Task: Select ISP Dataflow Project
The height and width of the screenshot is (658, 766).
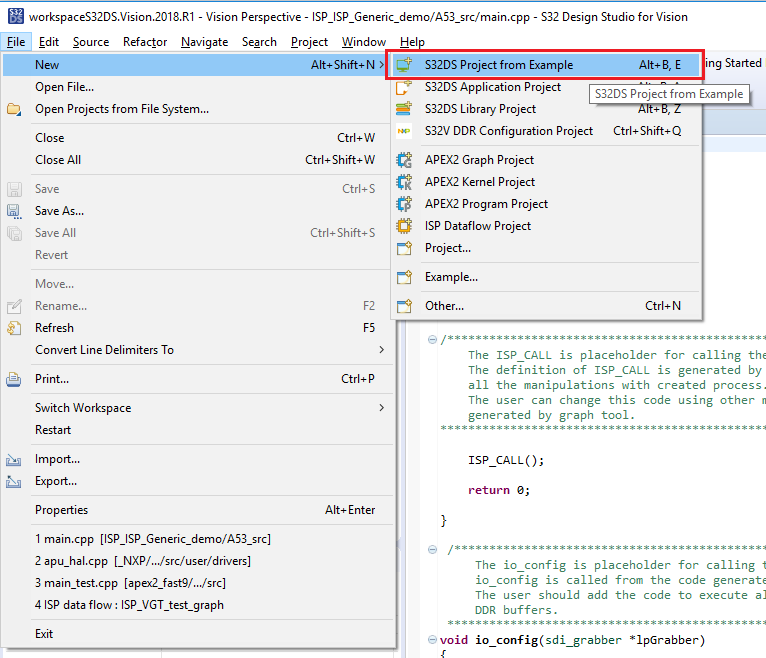Action: tap(546, 226)
